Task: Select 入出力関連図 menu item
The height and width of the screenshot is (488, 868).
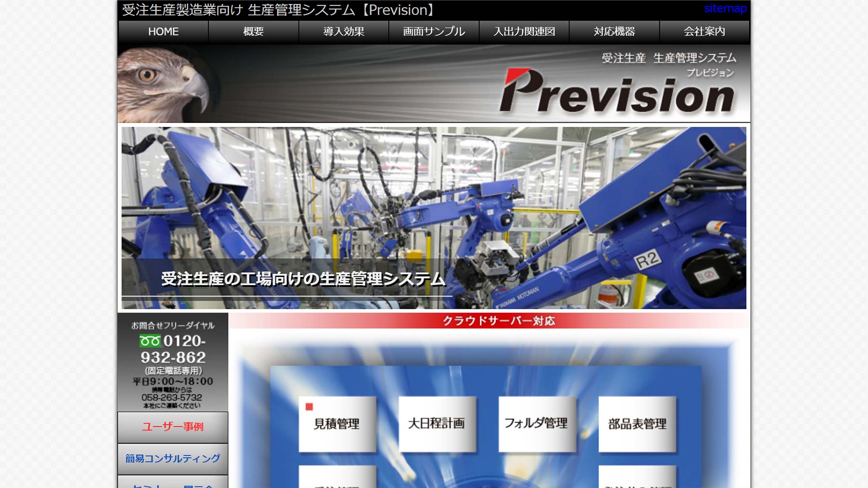Action: (x=524, y=32)
